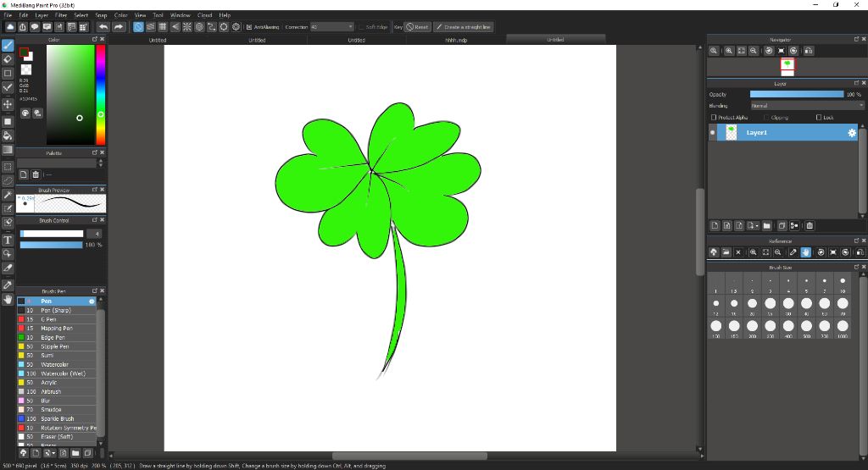Select the Hand tool in left toolbar

(8, 299)
